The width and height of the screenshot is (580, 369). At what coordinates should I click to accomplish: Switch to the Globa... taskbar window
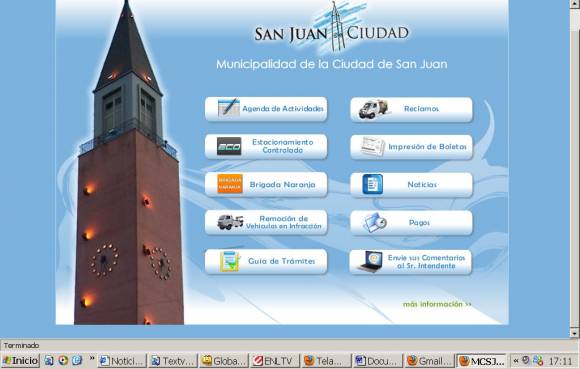tap(224, 361)
